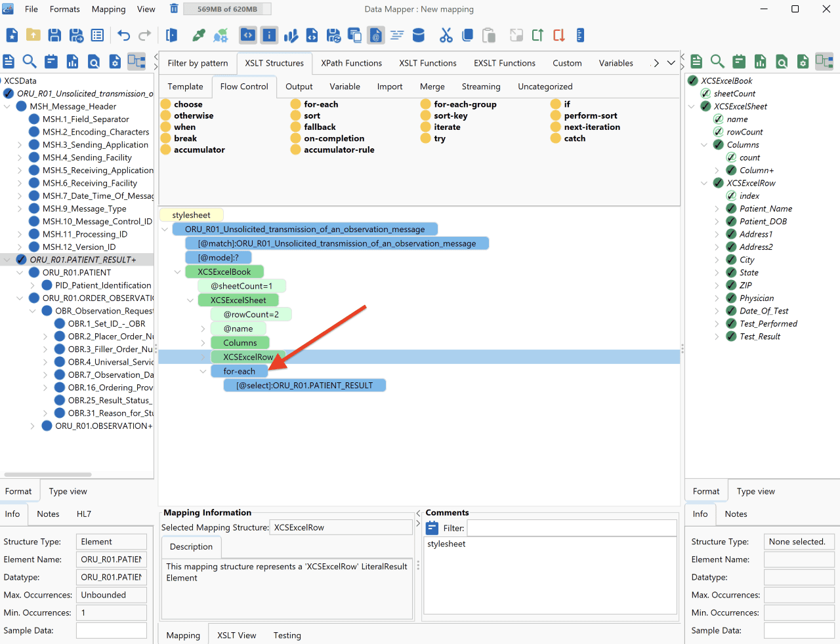840x644 pixels.
Task: Select the accumulator-rule item
Action: [339, 150]
